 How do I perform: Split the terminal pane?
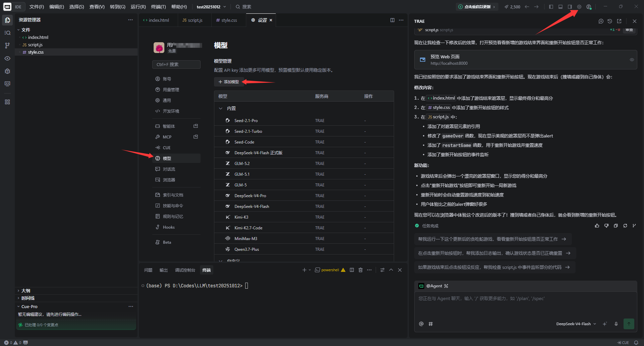[352, 270]
